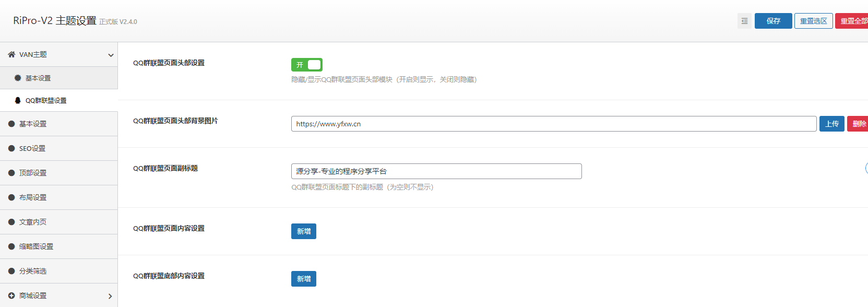Select QQ群联盟设置 in the sidebar
The image size is (868, 307).
coord(59,100)
